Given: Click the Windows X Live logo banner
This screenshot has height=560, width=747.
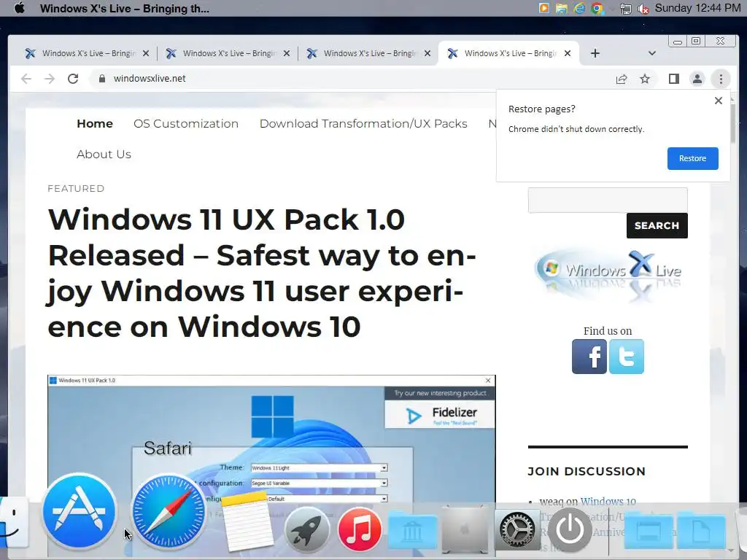Looking at the screenshot, I should coord(608,275).
